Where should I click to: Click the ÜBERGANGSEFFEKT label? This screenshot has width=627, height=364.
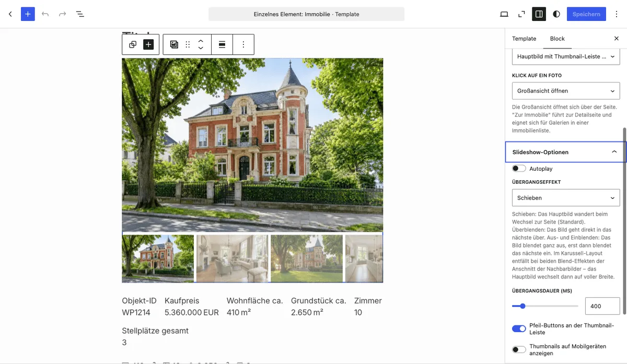tap(536, 182)
